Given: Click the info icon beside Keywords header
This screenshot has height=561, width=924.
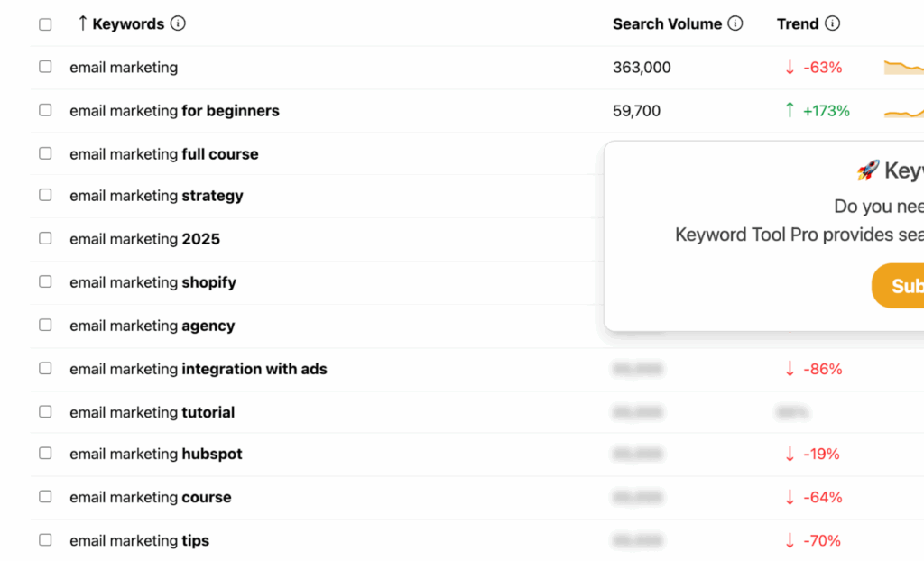Looking at the screenshot, I should tap(180, 23).
